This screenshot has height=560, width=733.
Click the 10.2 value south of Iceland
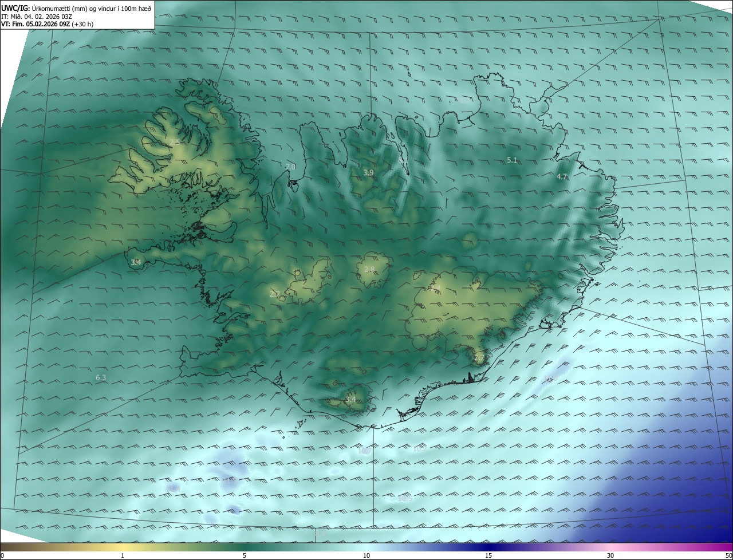click(x=420, y=449)
